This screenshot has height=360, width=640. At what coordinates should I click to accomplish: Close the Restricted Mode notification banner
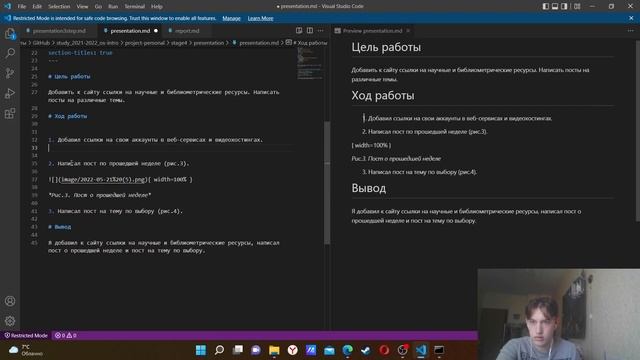tap(631, 18)
